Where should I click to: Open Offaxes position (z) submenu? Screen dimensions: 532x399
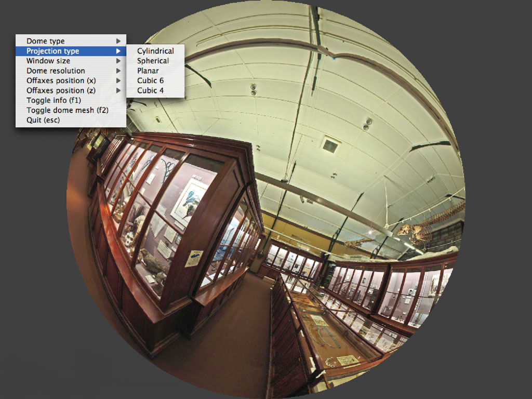(71, 90)
